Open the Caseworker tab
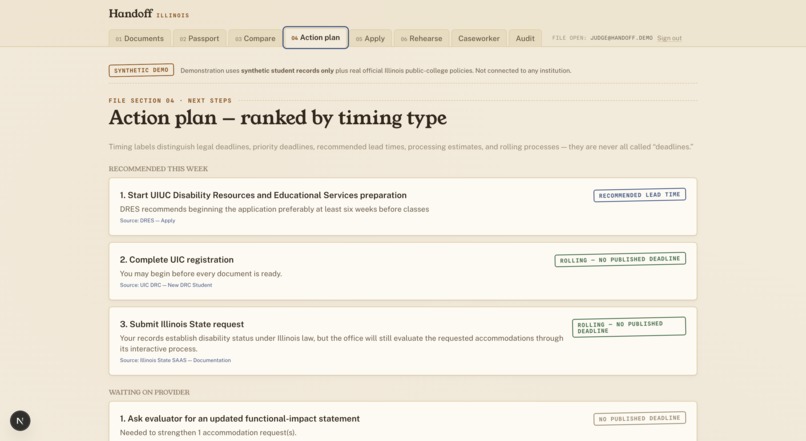806x441 pixels. pyautogui.click(x=479, y=39)
